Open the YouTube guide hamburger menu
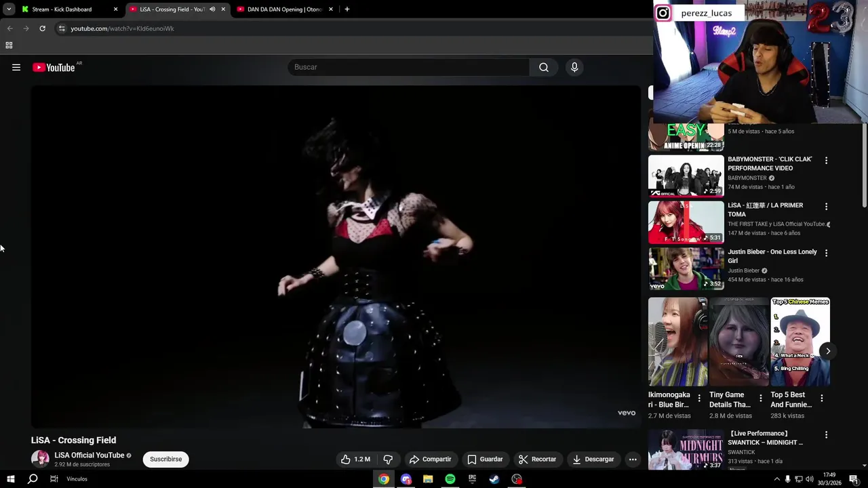The height and width of the screenshot is (488, 868). (16, 67)
